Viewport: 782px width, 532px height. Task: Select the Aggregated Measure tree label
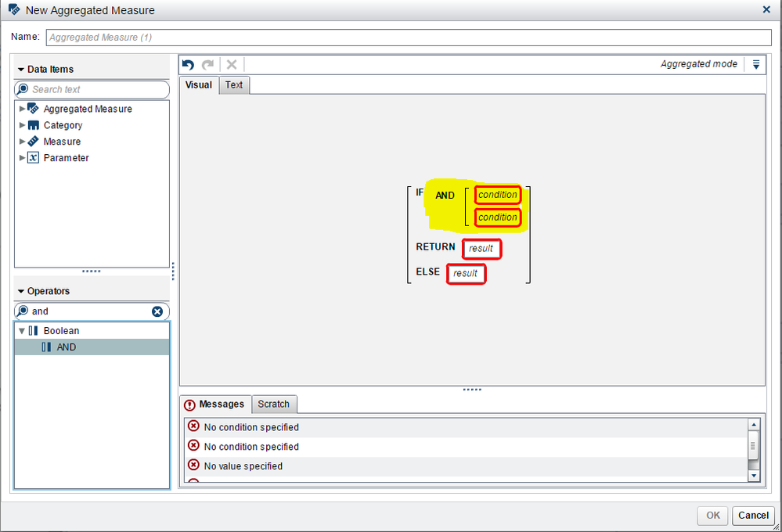(x=88, y=109)
